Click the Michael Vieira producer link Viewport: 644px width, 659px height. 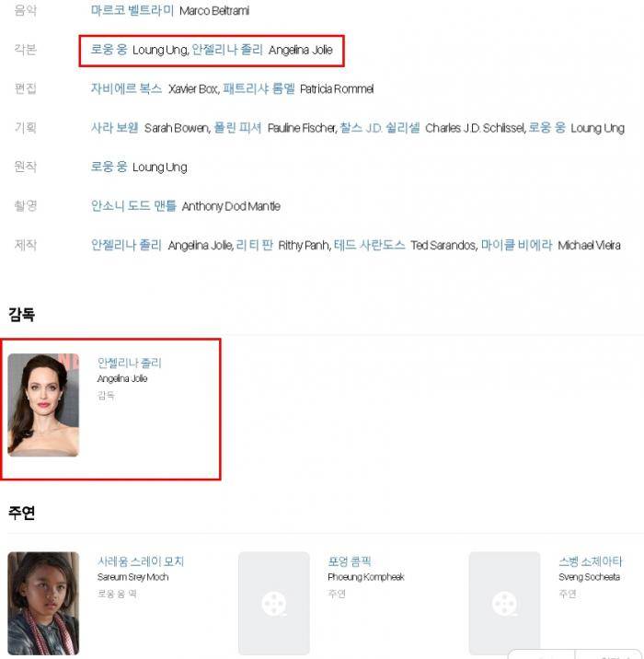517,245
